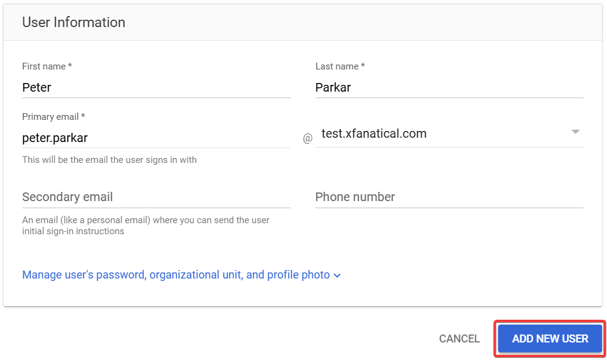Expand the dropdown arrow for test.xfanatical.com
This screenshot has height=364, width=607.
576,132
